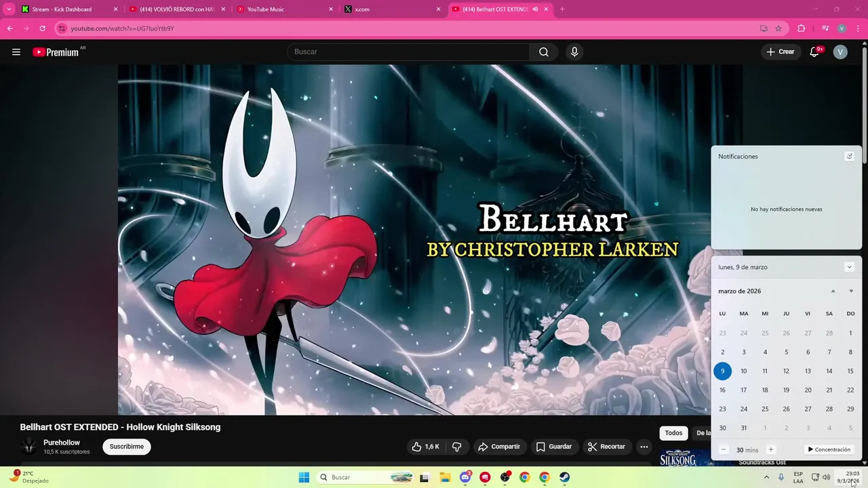This screenshot has height=488, width=868.
Task: Start the Concentración focus session
Action: pyautogui.click(x=829, y=449)
